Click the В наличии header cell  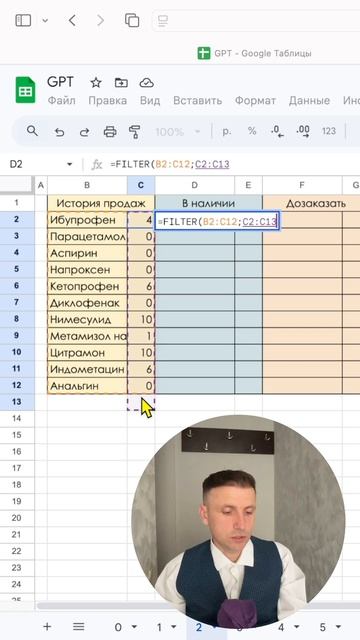pyautogui.click(x=209, y=203)
